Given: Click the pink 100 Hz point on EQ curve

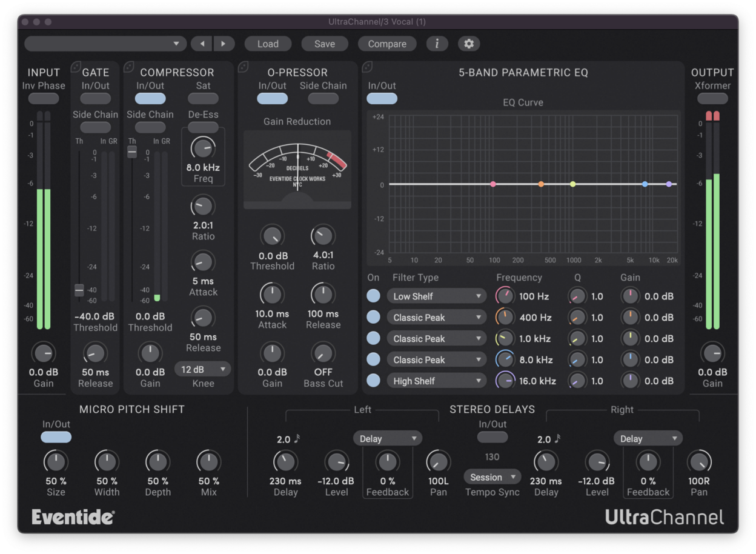Looking at the screenshot, I should [x=493, y=184].
